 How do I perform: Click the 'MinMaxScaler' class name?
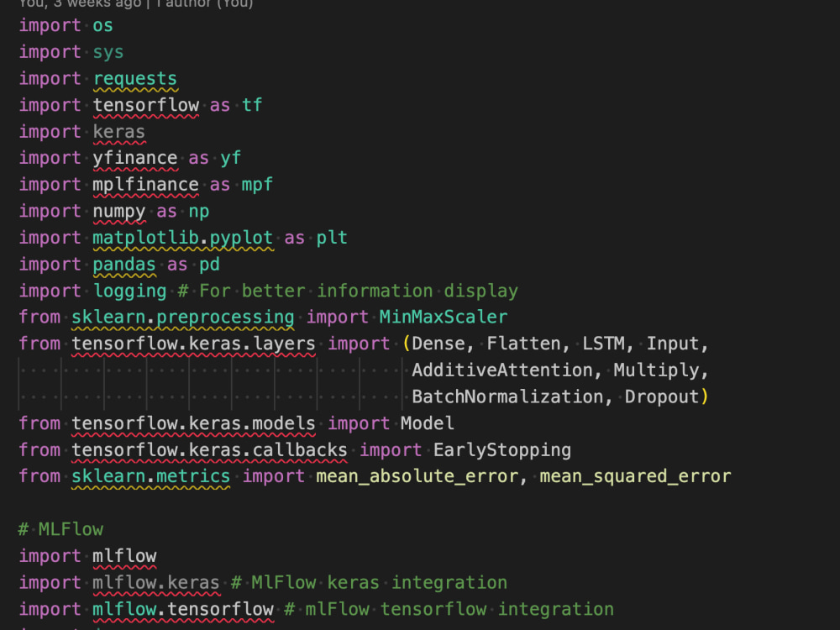point(443,318)
